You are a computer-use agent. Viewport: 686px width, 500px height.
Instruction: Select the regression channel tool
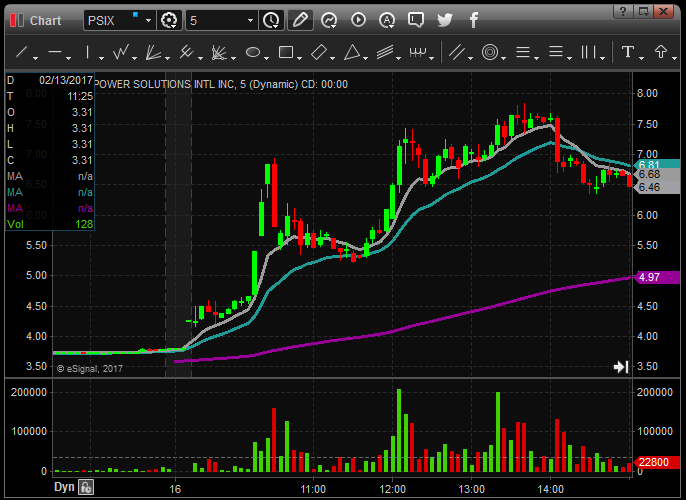coord(385,52)
